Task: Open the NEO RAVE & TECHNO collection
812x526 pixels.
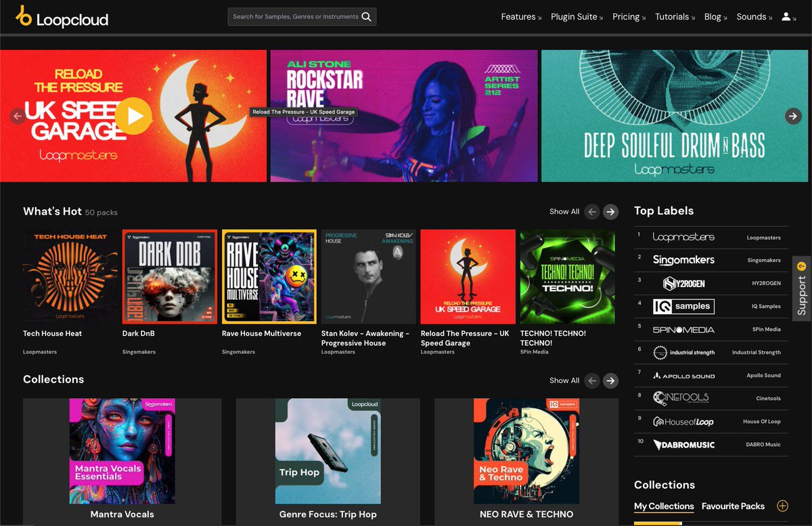Action: [526, 451]
